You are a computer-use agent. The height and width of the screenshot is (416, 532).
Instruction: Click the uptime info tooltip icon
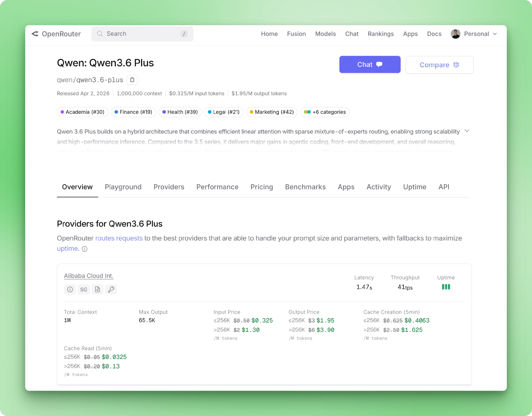(84, 249)
